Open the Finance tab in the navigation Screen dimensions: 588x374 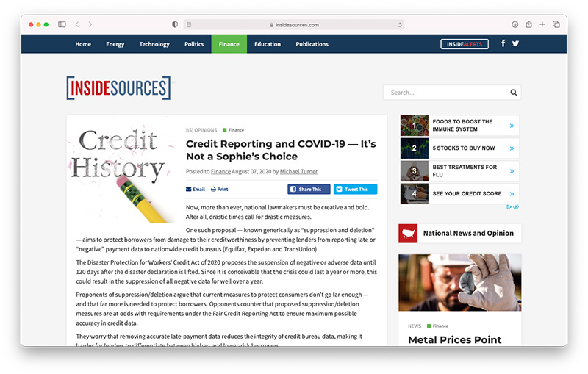(229, 44)
